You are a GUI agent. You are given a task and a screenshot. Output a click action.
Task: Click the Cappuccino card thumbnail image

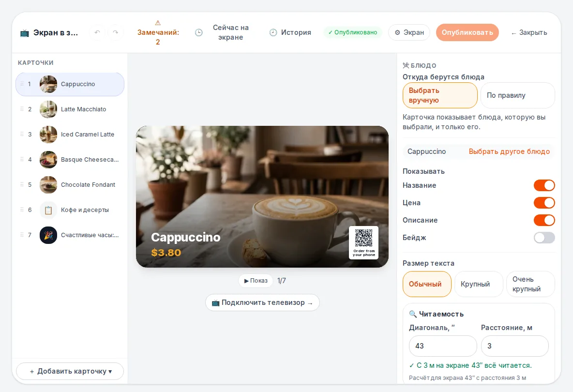48,84
